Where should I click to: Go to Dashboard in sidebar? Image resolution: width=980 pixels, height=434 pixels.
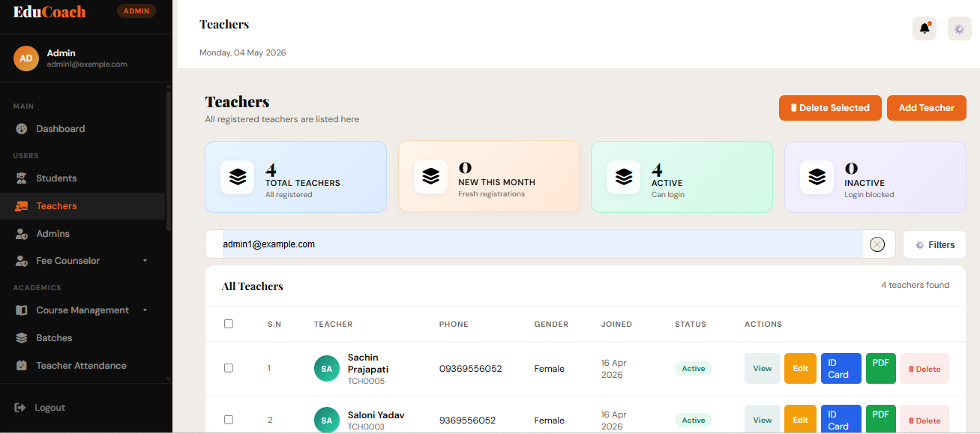pyautogui.click(x=82, y=129)
